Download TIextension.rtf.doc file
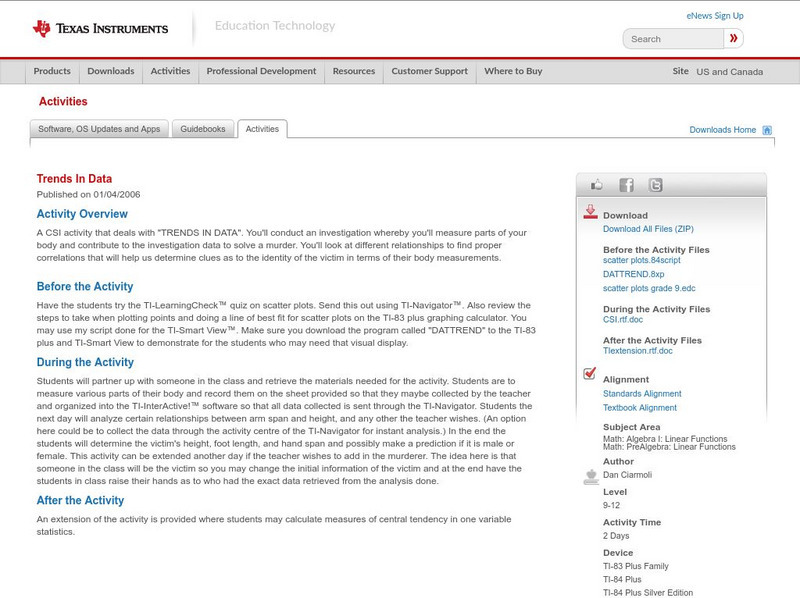The height and width of the screenshot is (598, 800). click(638, 351)
